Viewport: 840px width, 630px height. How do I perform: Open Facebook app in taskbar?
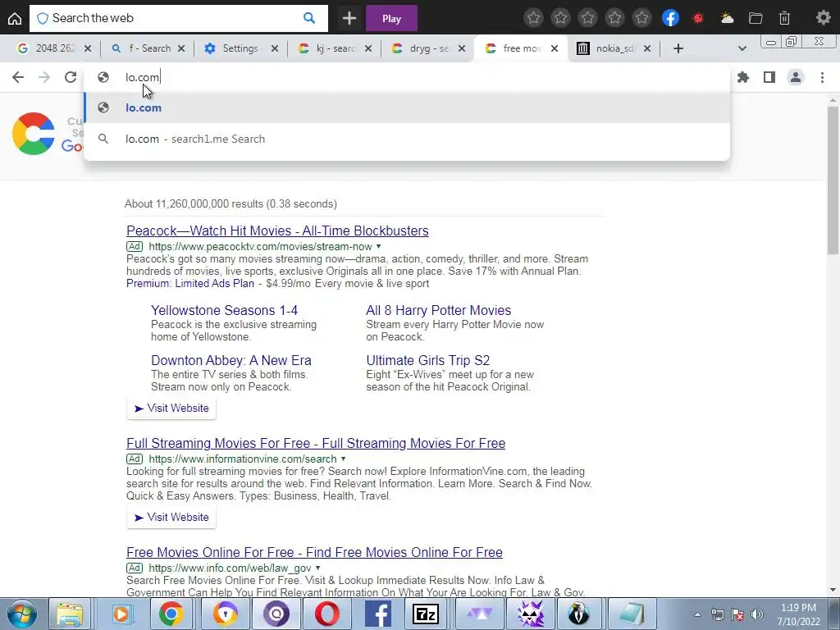377,614
